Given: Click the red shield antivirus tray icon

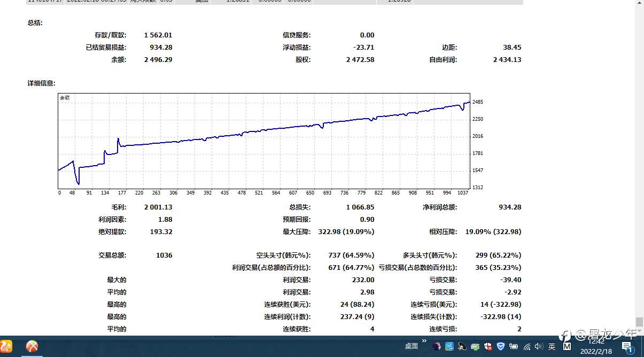Looking at the screenshot, I should click(487, 347).
